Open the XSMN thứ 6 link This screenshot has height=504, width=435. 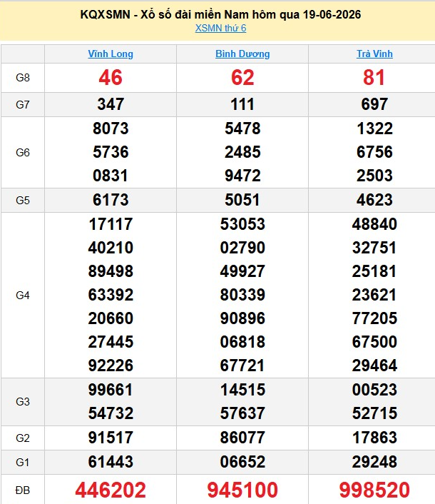coord(220,29)
